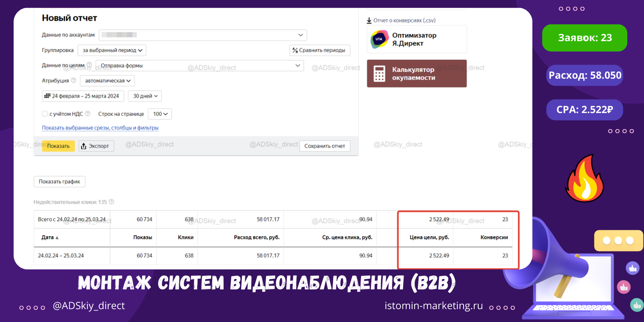Toggle 'с учётом НДС' checkbox

(x=45, y=114)
